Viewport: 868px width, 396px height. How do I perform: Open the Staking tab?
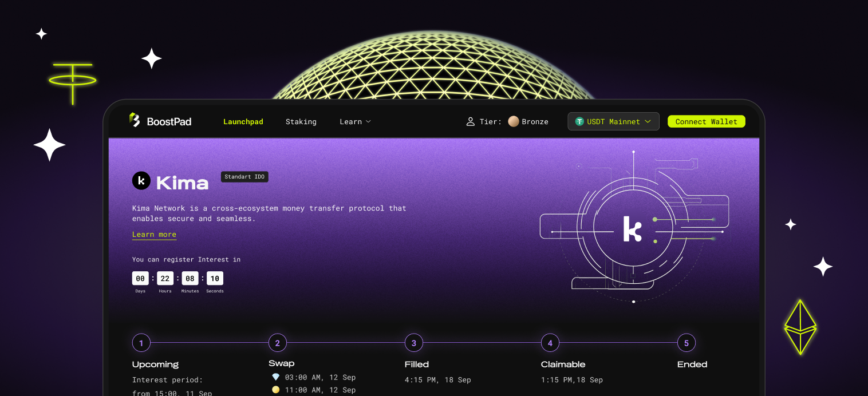301,122
